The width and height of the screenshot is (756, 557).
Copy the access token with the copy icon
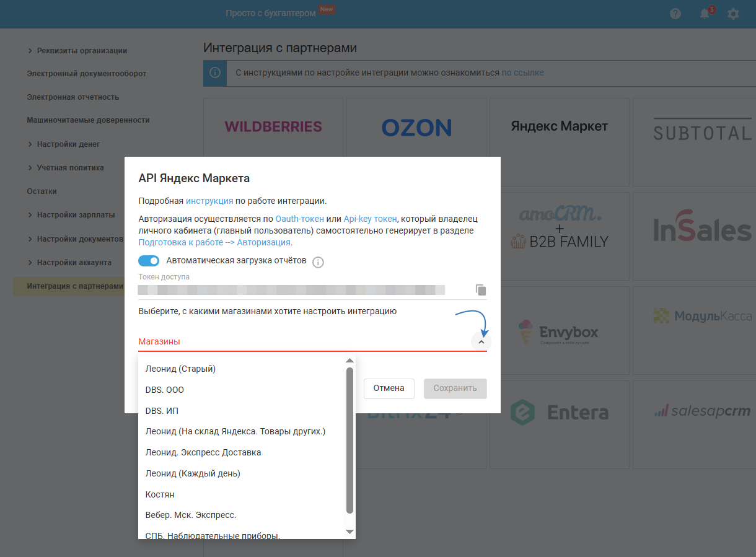[481, 289]
